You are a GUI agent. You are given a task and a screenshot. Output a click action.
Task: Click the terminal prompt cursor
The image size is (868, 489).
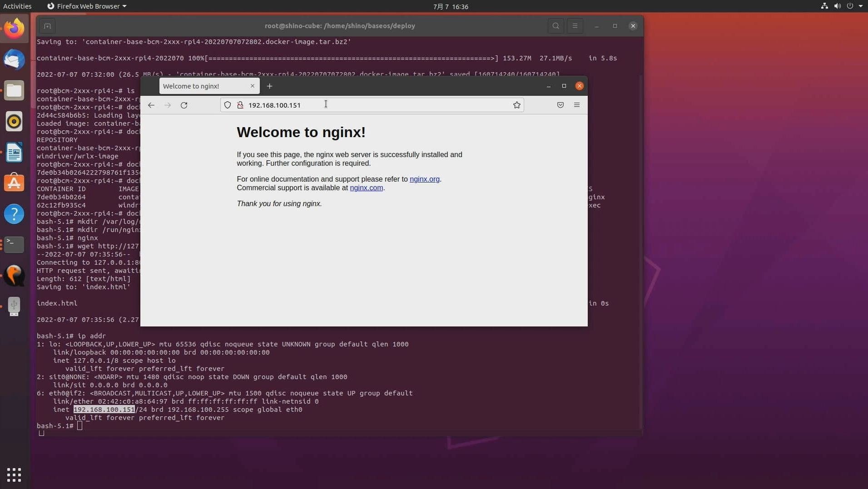(x=79, y=426)
